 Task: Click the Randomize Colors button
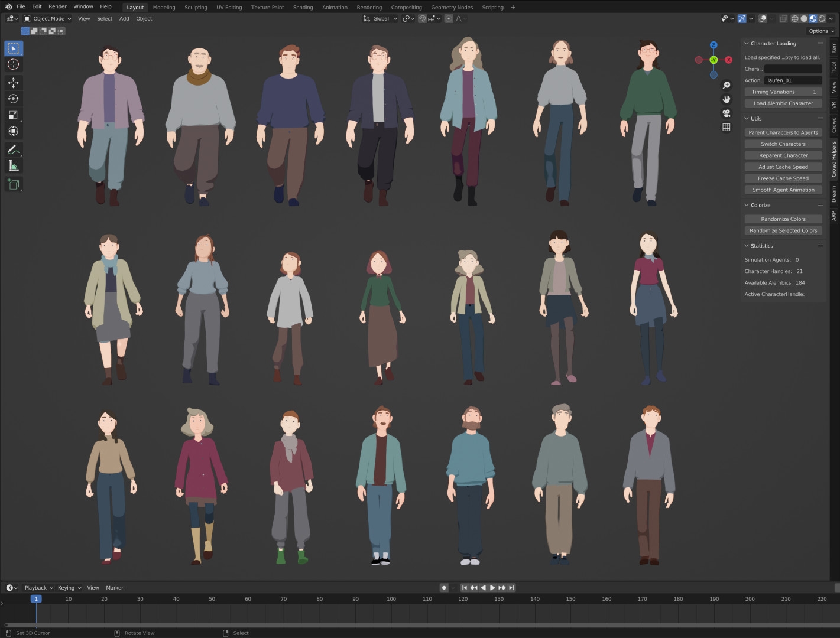click(783, 219)
